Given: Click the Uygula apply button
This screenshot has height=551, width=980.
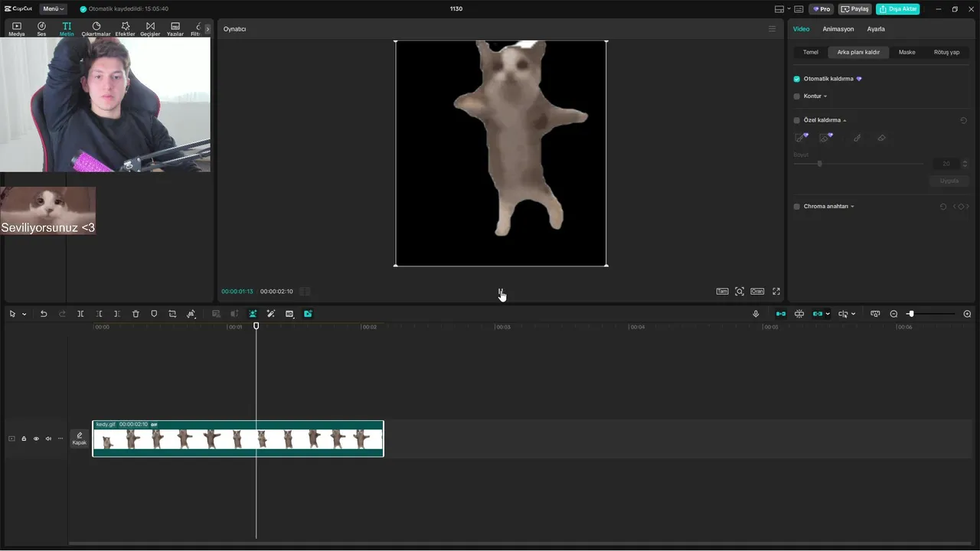Looking at the screenshot, I should [949, 181].
